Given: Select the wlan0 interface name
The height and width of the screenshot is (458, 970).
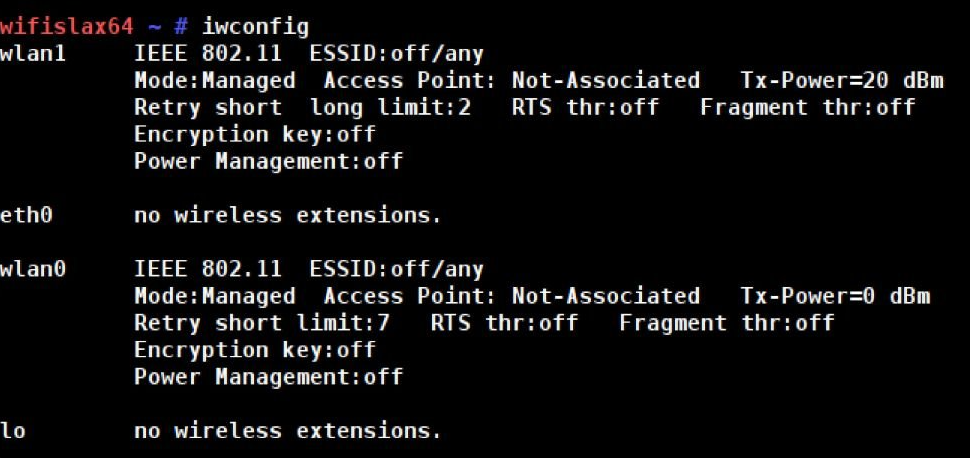Looking at the screenshot, I should (x=33, y=269).
